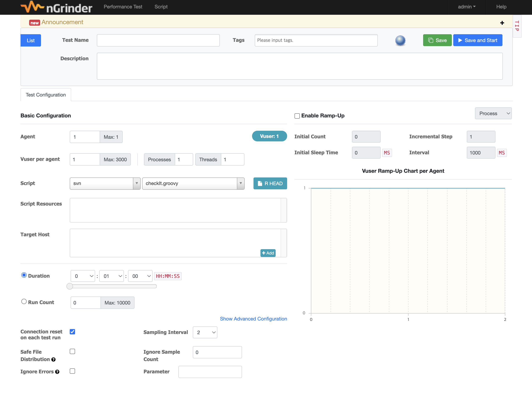Screen dimensions: 532x393
Task: Open the Sampling Interval dropdown
Action: pyautogui.click(x=205, y=332)
